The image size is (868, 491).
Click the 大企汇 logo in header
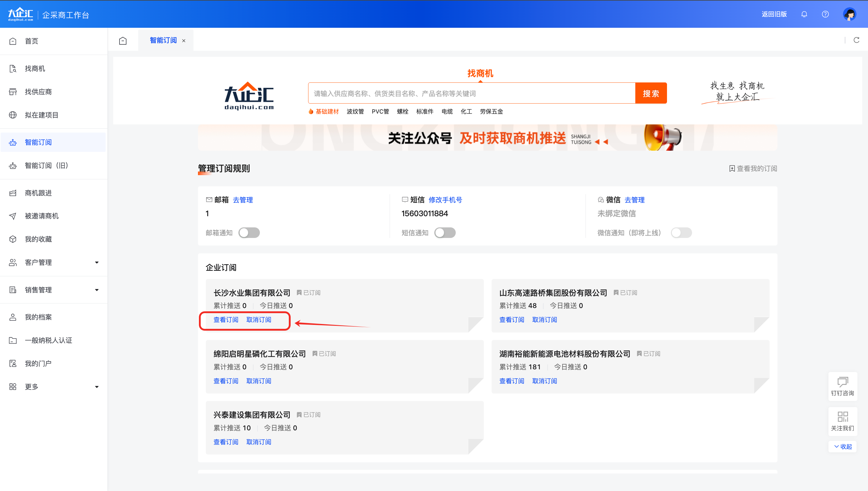21,14
